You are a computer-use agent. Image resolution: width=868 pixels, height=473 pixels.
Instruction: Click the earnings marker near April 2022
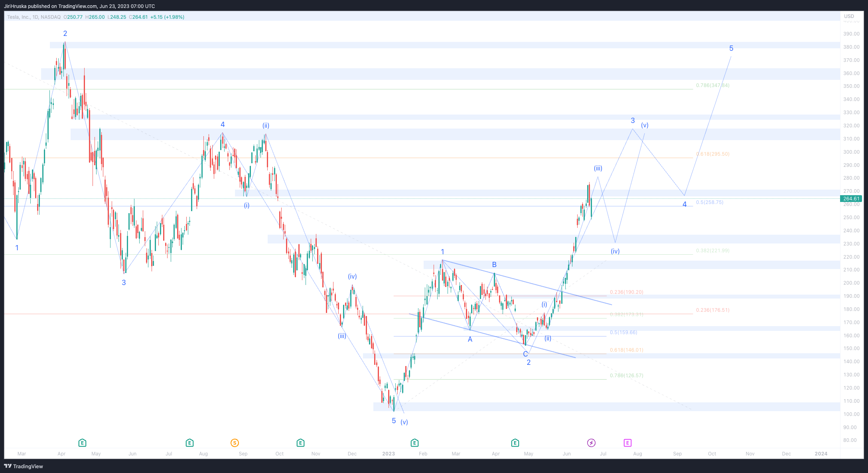[x=82, y=443]
